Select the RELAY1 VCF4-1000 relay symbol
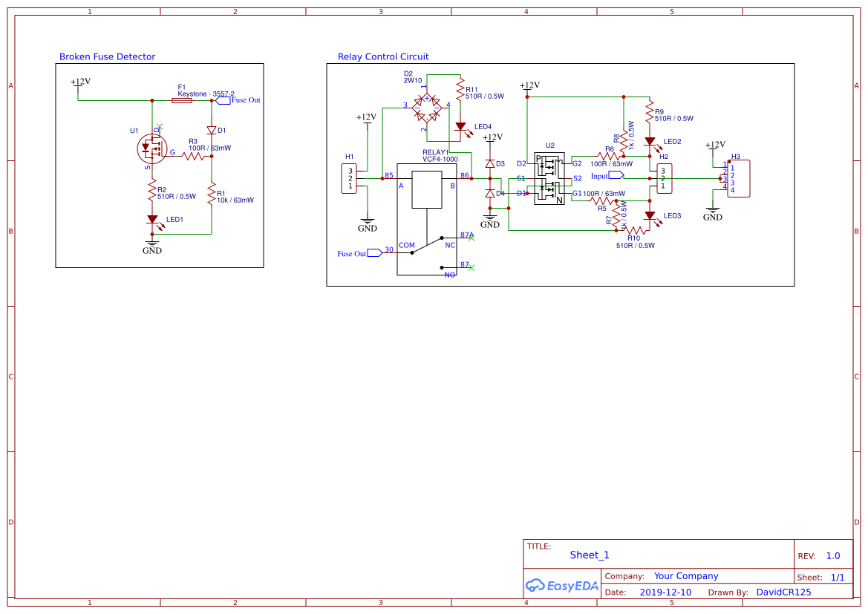 point(426,189)
